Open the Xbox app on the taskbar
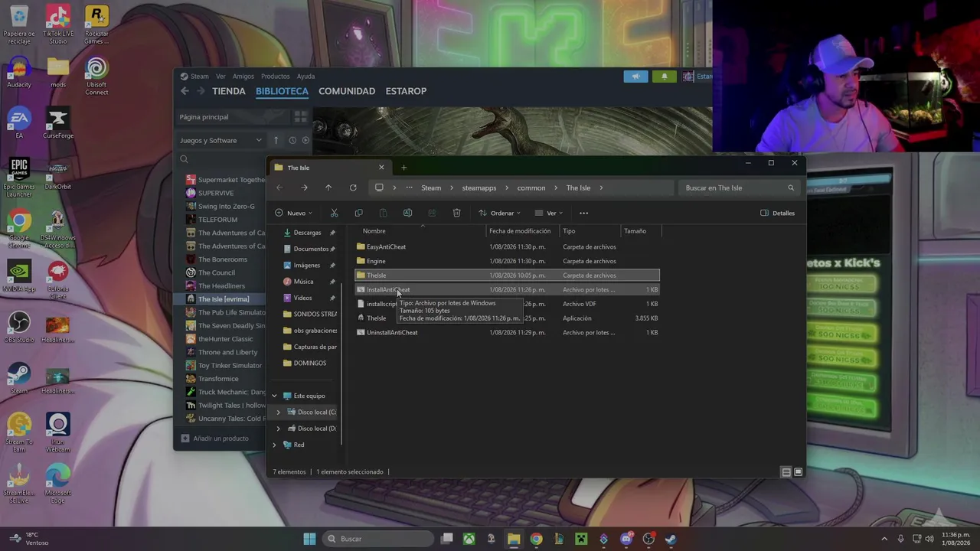The width and height of the screenshot is (980, 551). pos(469,539)
